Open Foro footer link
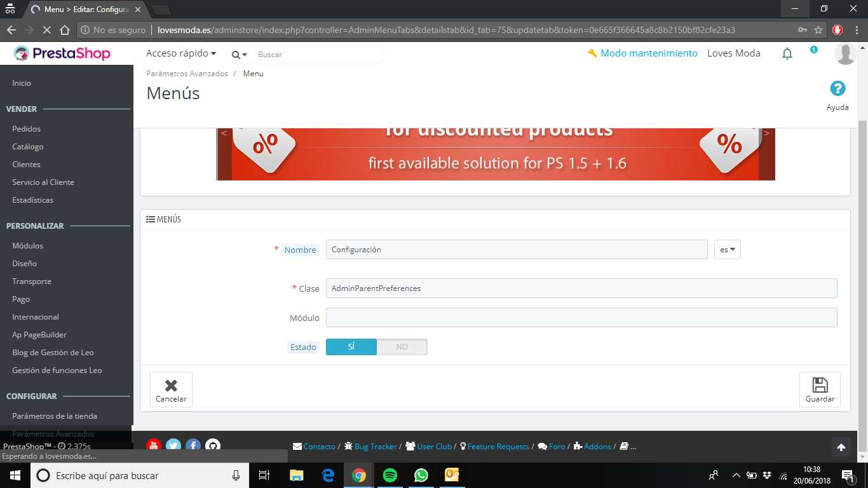Screen dimensions: 868x488 point(552,447)
